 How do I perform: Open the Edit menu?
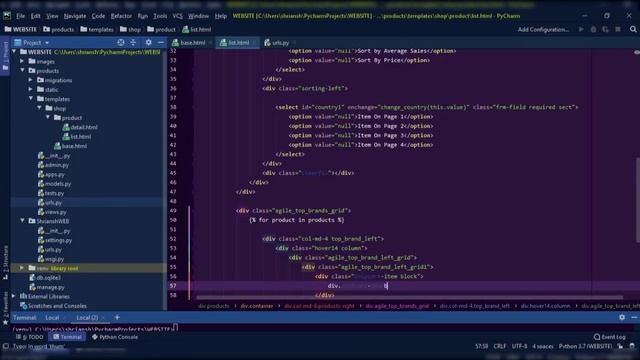(36, 16)
